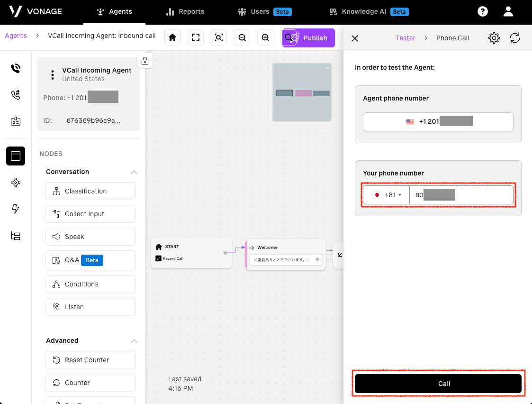The width and height of the screenshot is (532, 404).
Task: Open VCall Incoming Agent options menu
Action: pos(52,75)
